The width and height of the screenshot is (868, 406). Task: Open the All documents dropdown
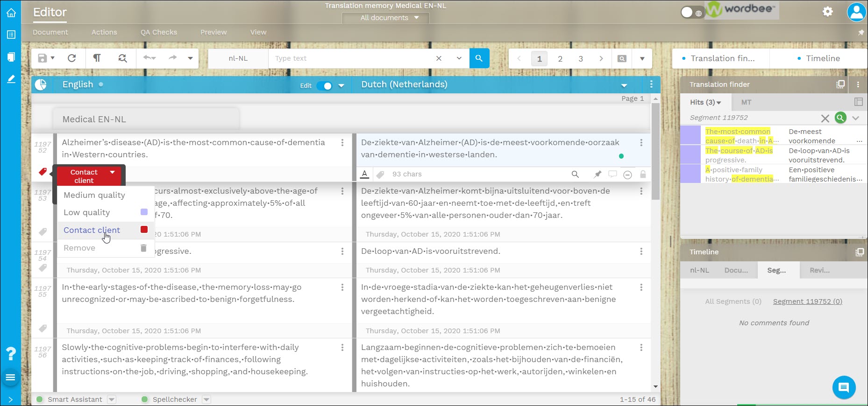(x=385, y=18)
